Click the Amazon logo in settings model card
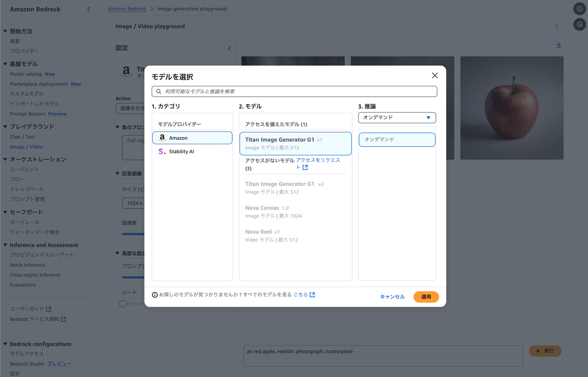The height and width of the screenshot is (377, 588). [126, 72]
